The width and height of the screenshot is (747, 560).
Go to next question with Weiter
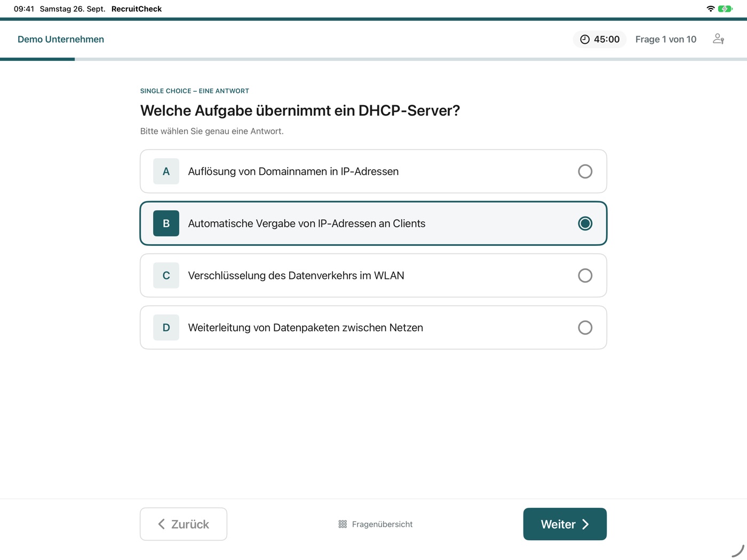click(x=565, y=524)
